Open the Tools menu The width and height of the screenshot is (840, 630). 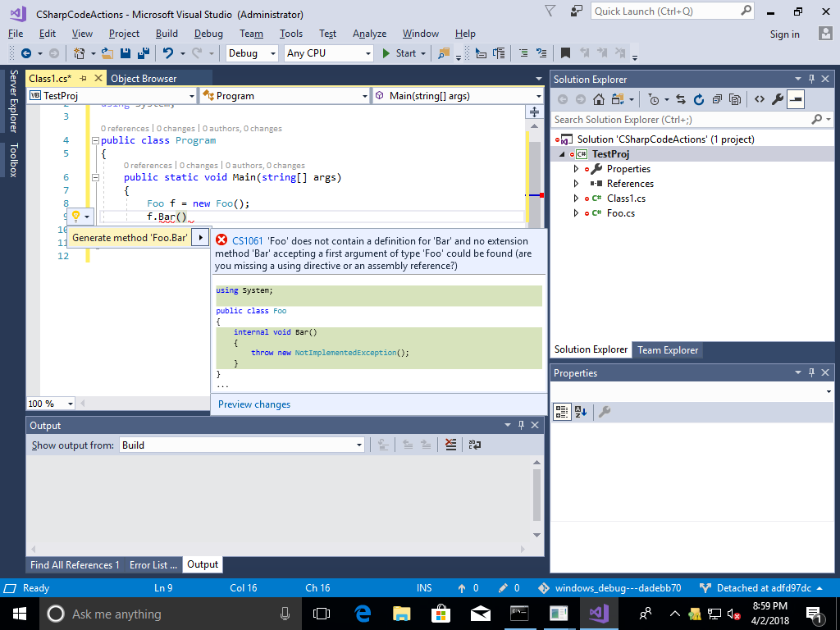click(291, 34)
